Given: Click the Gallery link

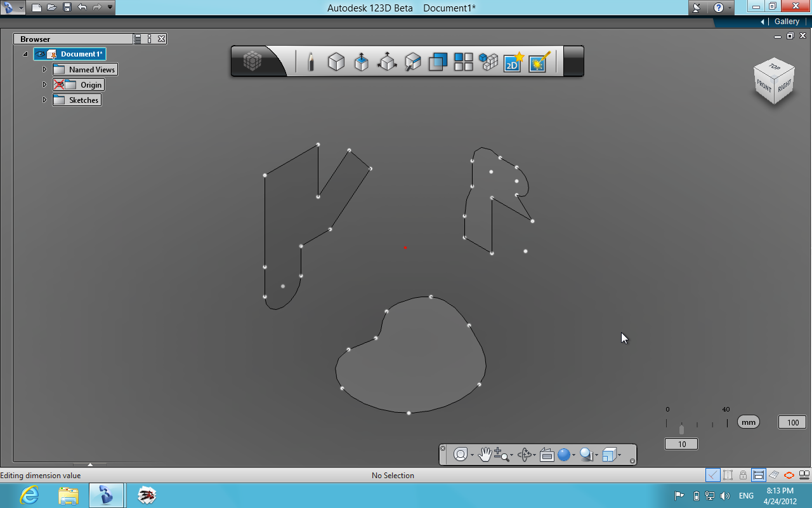Looking at the screenshot, I should tap(787, 21).
